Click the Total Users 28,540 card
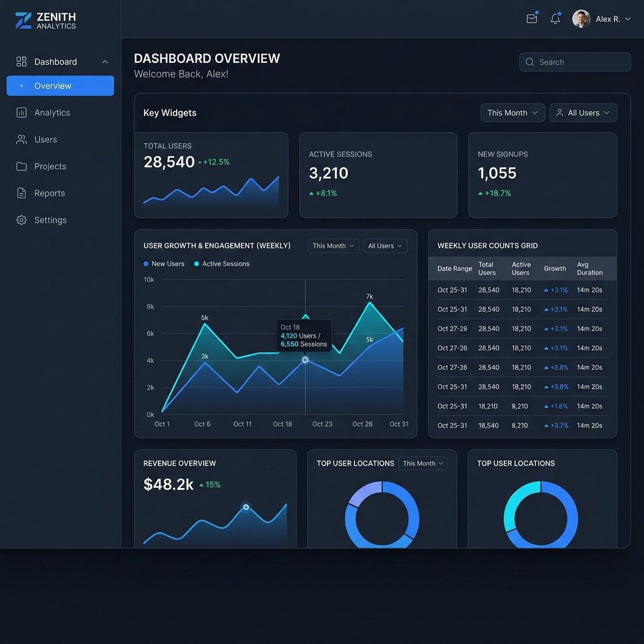Viewport: 644px width, 644px height. (211, 175)
